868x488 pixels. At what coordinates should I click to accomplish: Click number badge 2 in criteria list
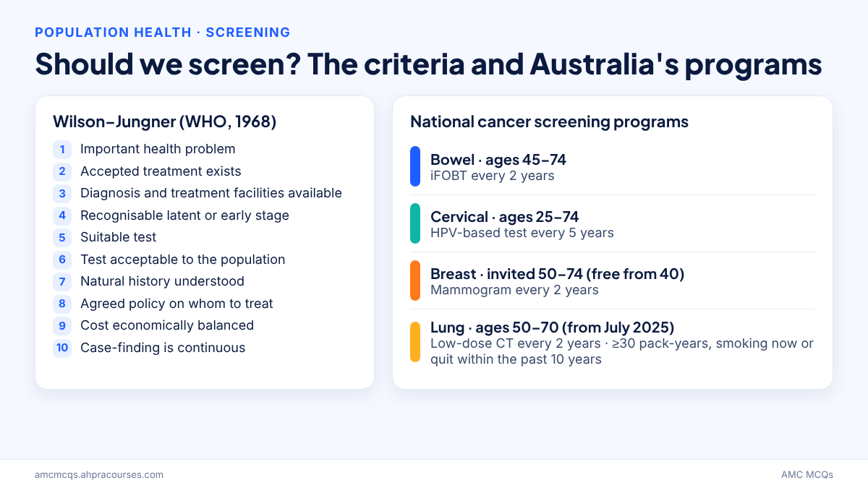pos(62,171)
